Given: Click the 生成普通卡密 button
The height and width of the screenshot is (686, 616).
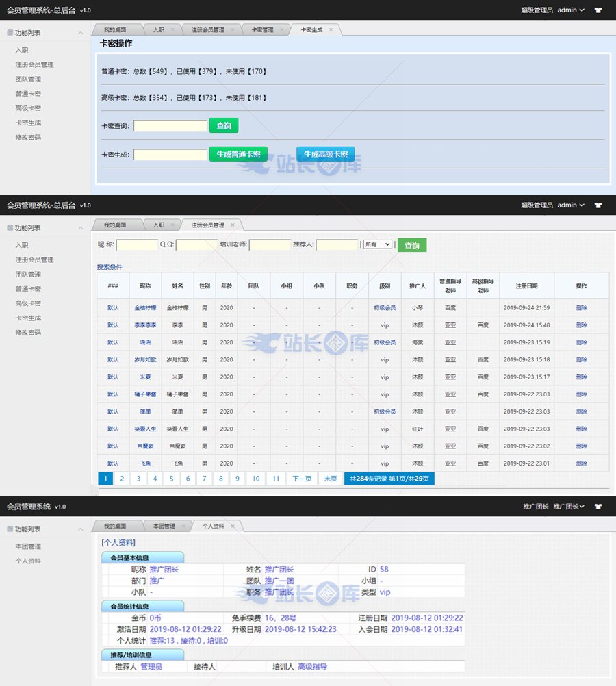Looking at the screenshot, I should (x=238, y=154).
